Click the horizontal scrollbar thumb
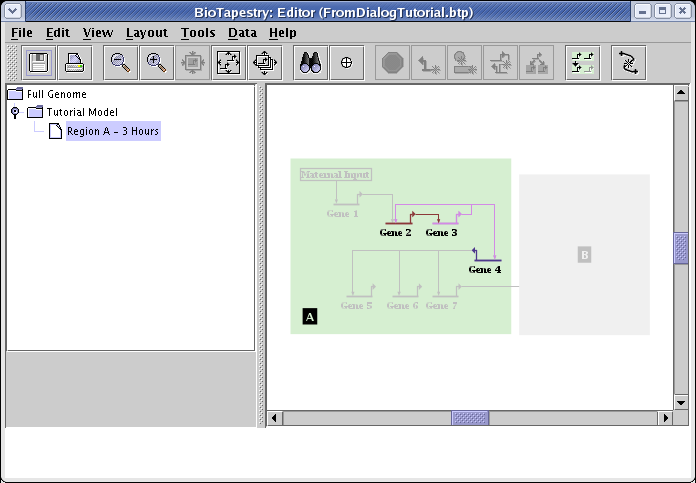Viewport: 696px width, 483px height. coord(470,417)
